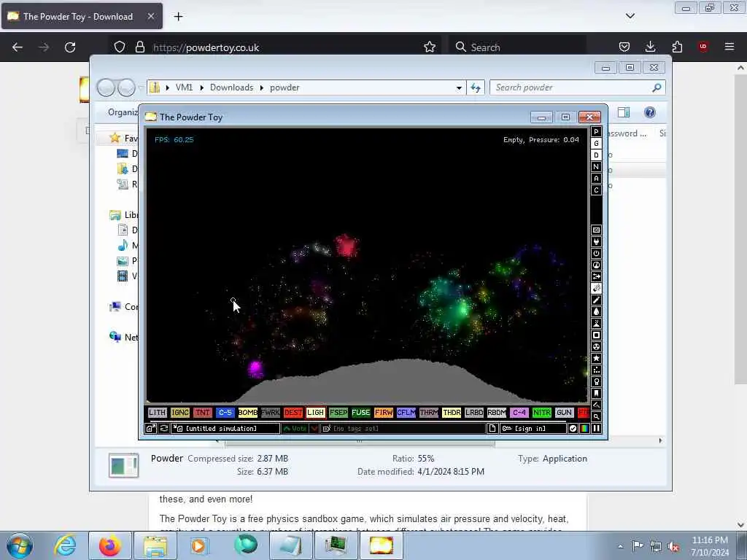Open simulation options checkmark icon
This screenshot has height=560, width=747.
point(573,429)
